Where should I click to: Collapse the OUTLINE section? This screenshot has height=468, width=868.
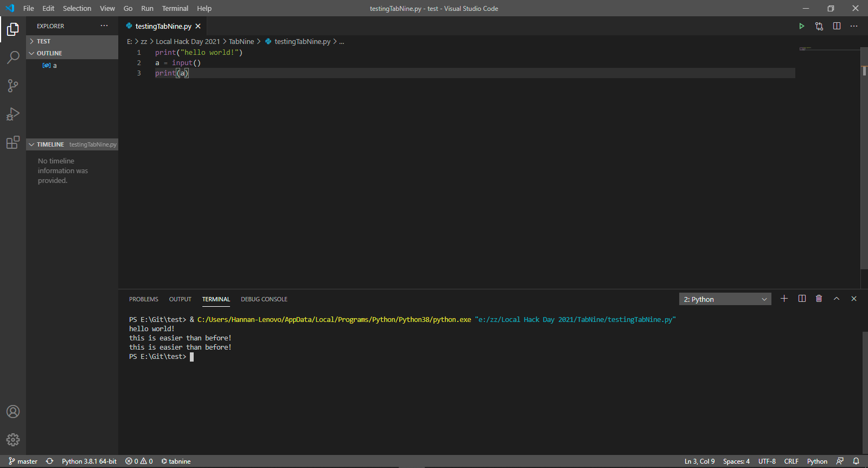72,53
